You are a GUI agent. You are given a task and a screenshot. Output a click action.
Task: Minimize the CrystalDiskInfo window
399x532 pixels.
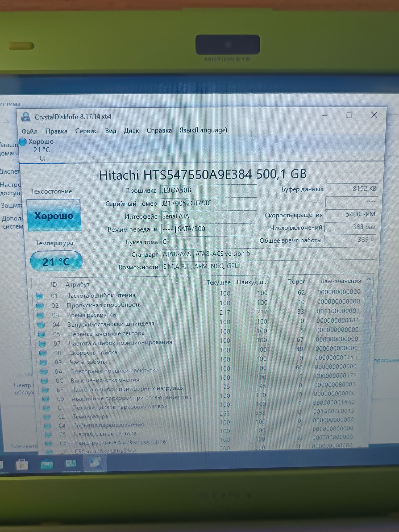325,115
